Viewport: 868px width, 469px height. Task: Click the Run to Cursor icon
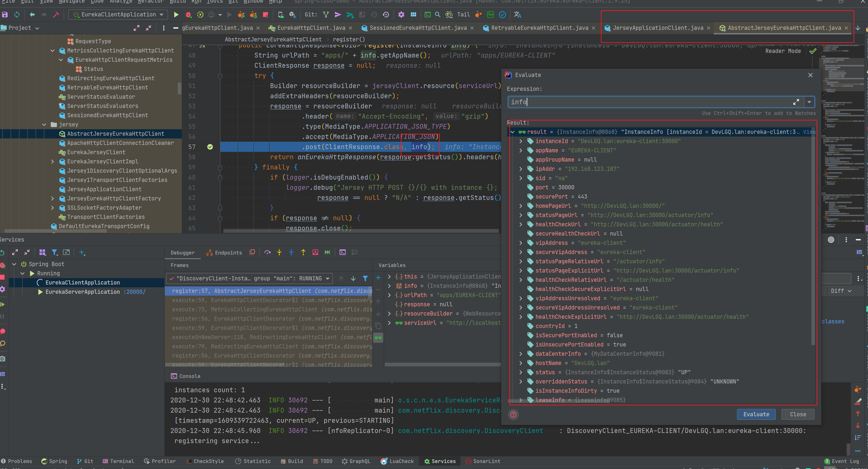coord(327,252)
